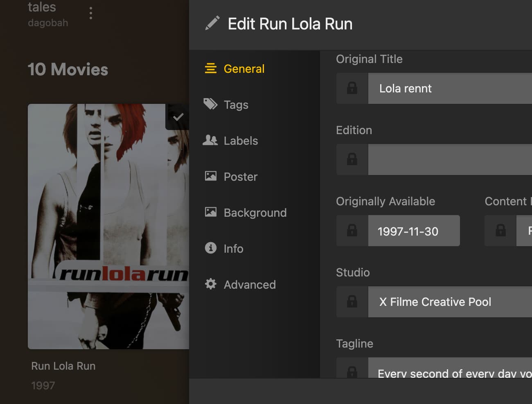Click the pencil icon beside Edit Run Lola Run

(212, 23)
